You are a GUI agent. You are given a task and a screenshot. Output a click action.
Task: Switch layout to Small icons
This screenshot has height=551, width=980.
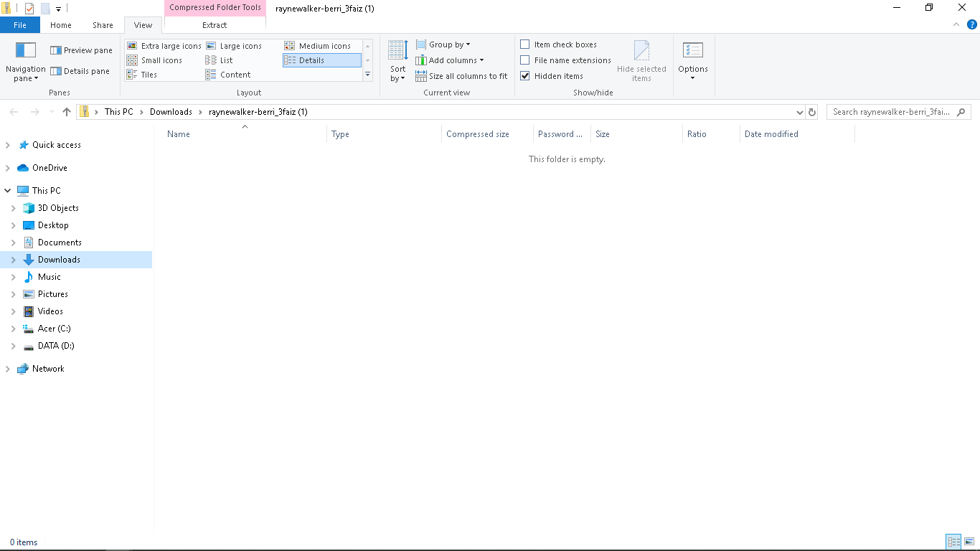154,60
